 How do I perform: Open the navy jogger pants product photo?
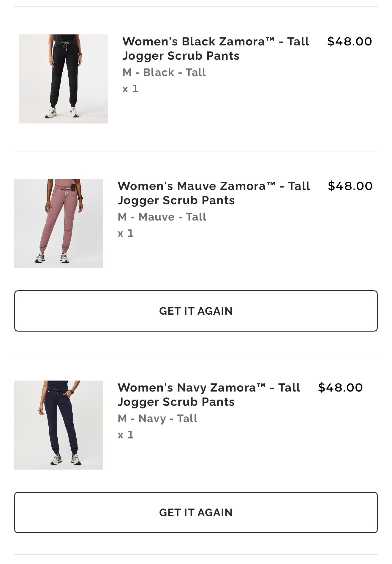pos(59,425)
